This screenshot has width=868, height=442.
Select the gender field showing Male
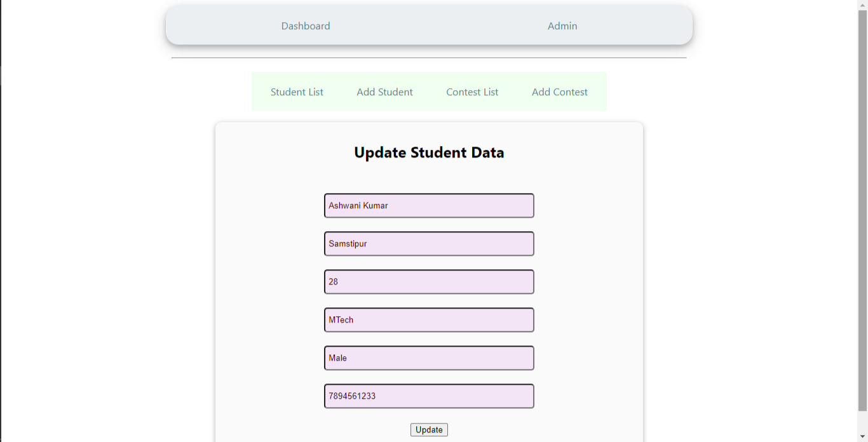[429, 358]
